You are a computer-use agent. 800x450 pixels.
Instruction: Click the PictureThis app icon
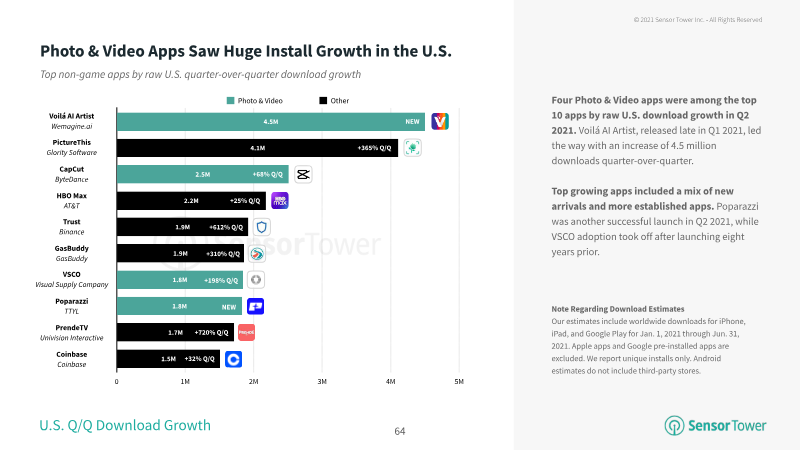point(412,148)
